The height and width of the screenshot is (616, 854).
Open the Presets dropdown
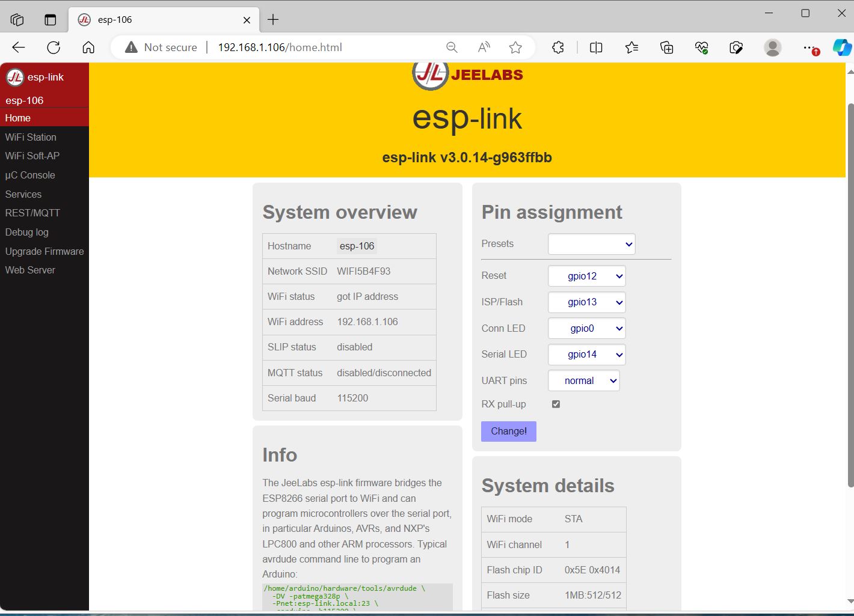point(591,244)
